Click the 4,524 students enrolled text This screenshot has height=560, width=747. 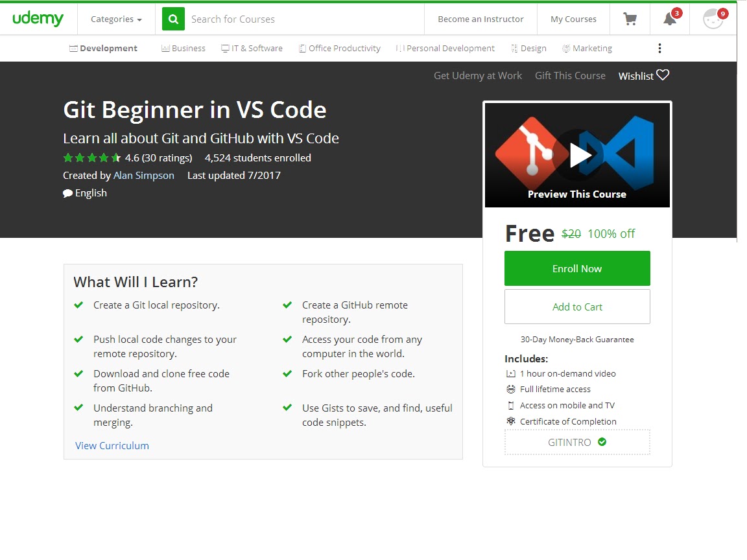pos(257,158)
